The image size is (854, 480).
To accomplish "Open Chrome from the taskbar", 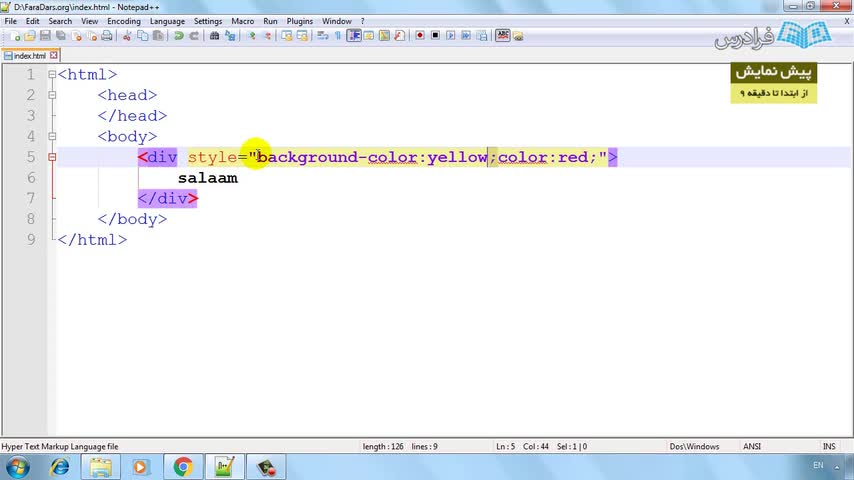I will 183,467.
